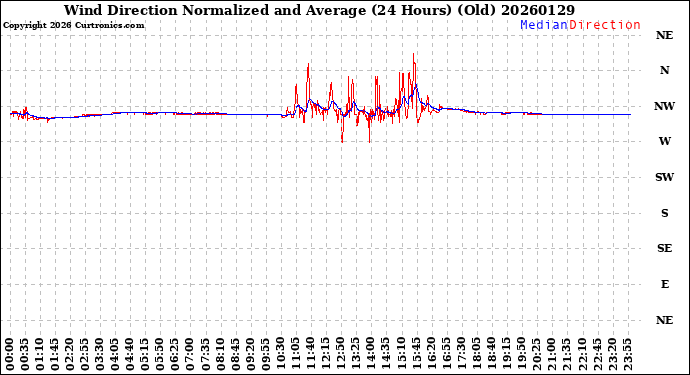Click the 01:45 time axis label
This screenshot has width=690, height=375.
[x=55, y=355]
